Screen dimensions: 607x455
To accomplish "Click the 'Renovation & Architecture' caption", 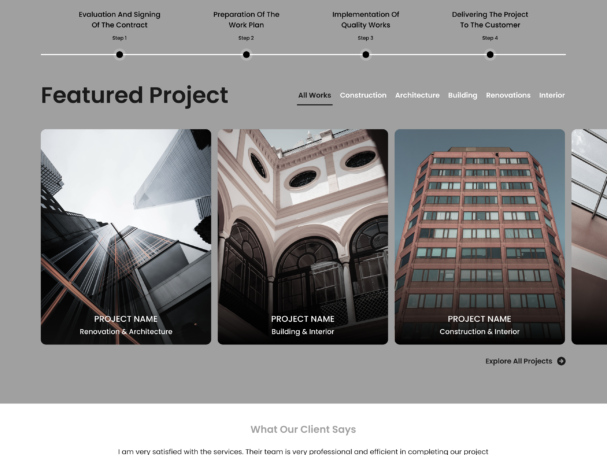I will (x=126, y=331).
